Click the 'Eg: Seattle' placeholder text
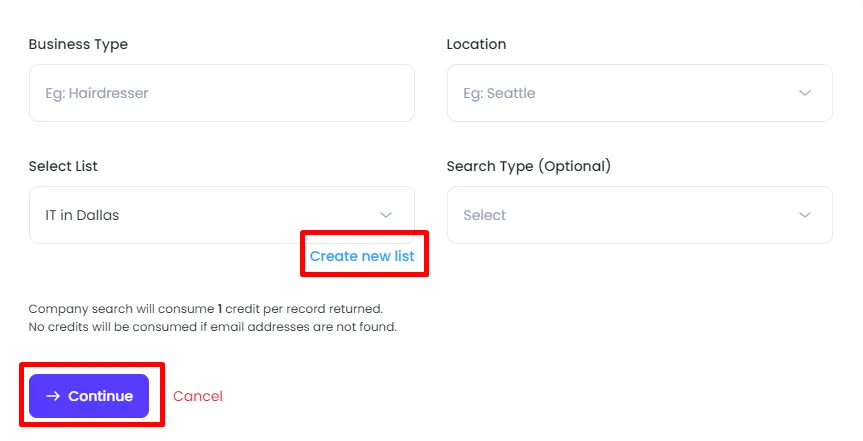Viewport: 863px width, 441px height. (x=499, y=94)
